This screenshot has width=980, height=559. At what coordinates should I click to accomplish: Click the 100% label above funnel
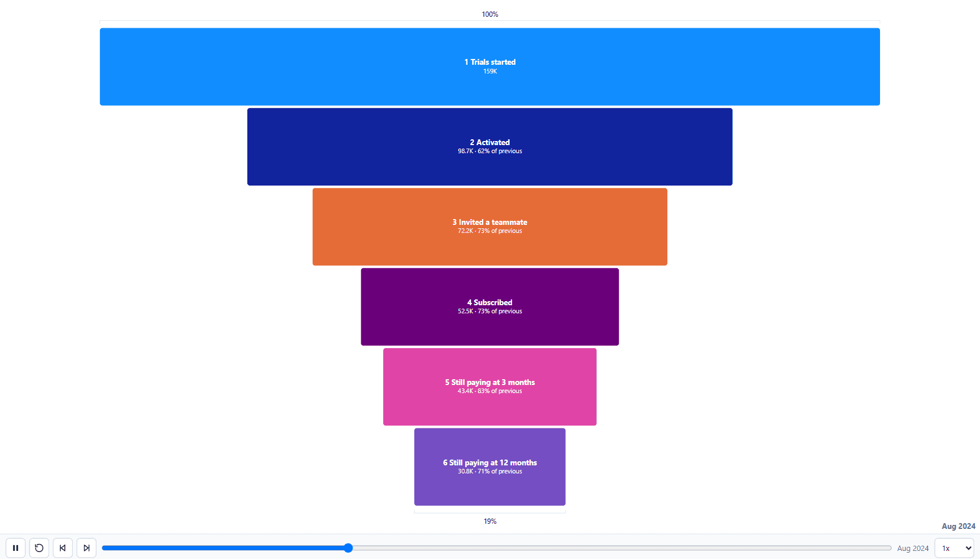tap(490, 14)
